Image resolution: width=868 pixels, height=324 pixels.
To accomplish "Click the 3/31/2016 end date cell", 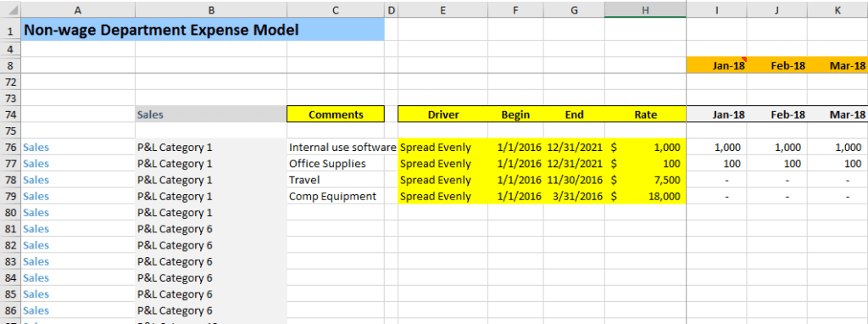I will [574, 196].
